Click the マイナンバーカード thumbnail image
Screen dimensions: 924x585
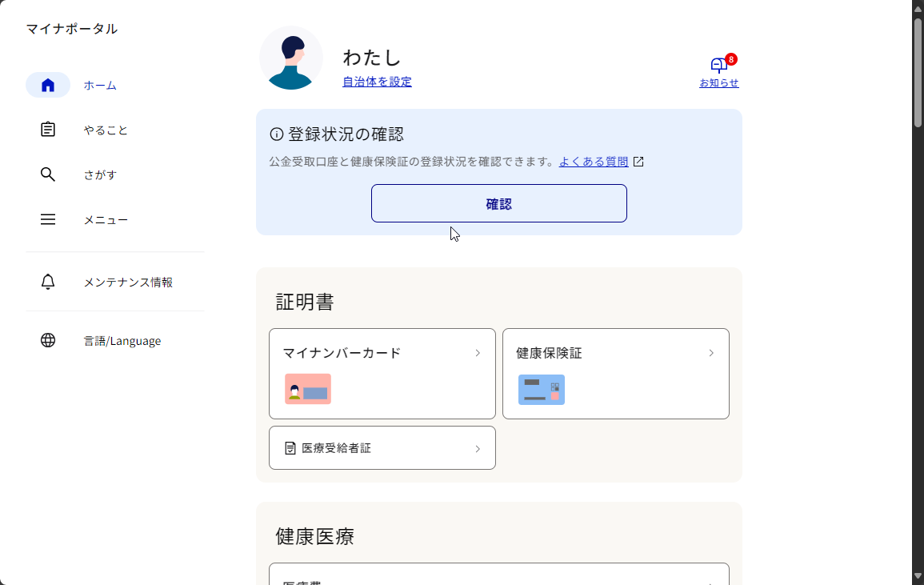307,389
